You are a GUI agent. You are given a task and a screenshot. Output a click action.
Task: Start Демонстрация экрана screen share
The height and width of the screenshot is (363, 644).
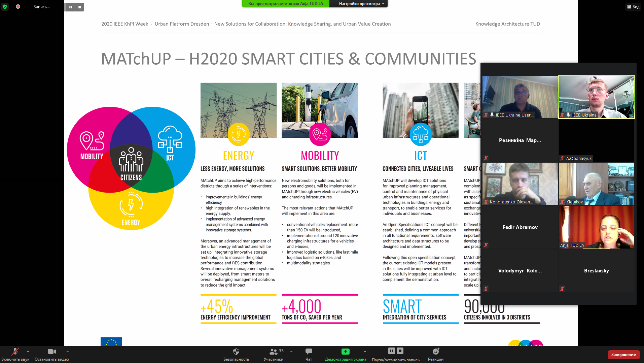click(346, 354)
